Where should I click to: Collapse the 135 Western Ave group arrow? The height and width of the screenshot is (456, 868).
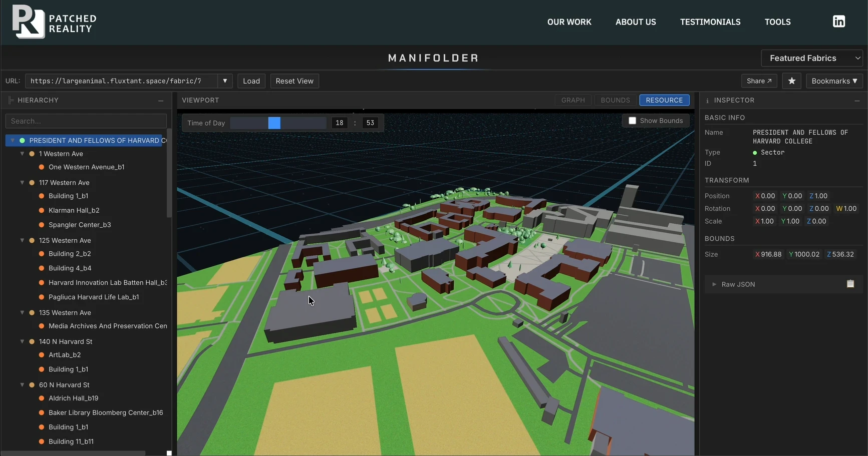(x=22, y=312)
